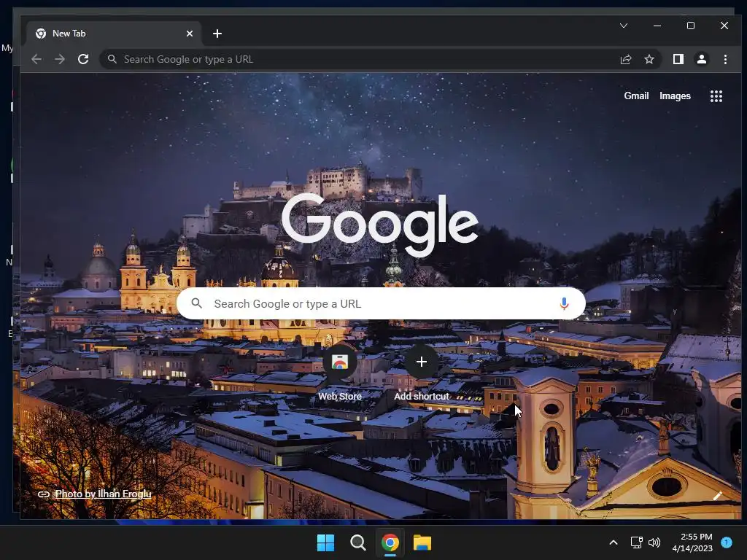Open the Photo by İlhan Eroglu credit link
This screenshot has width=747, height=560.
[x=103, y=494]
